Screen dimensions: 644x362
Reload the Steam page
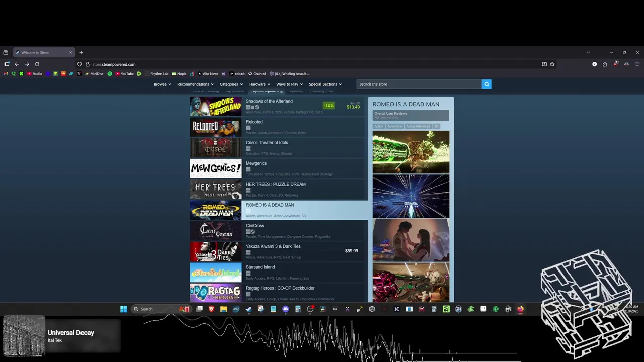(x=37, y=64)
